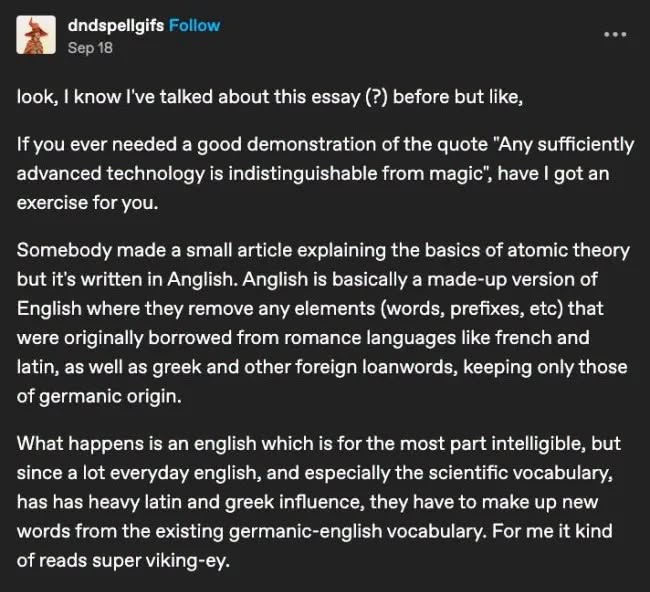Screen dimensions: 650x592
Task: Click the word 'indistinguishable' in the quote
Action: tap(303, 173)
